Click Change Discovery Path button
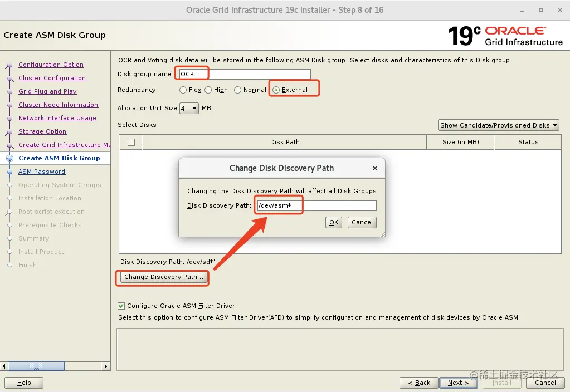 point(164,277)
